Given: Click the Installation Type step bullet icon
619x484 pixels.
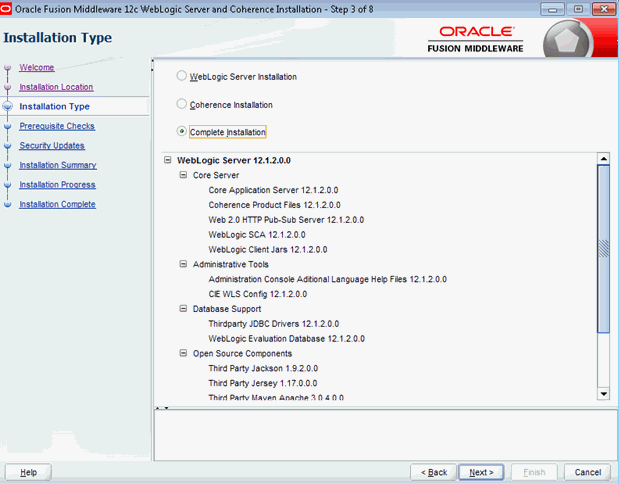Looking at the screenshot, I should [x=8, y=106].
